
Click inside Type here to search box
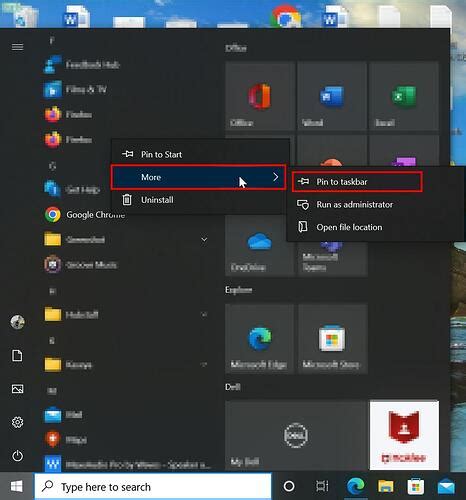(x=153, y=486)
